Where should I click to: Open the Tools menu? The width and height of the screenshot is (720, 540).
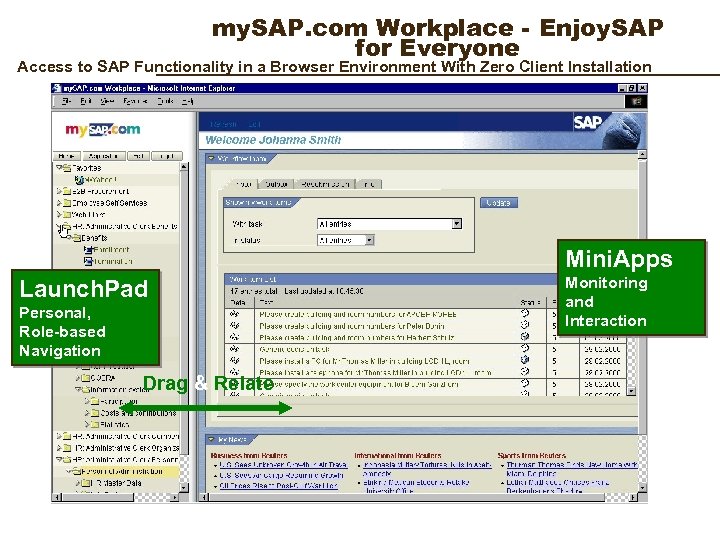(x=165, y=101)
